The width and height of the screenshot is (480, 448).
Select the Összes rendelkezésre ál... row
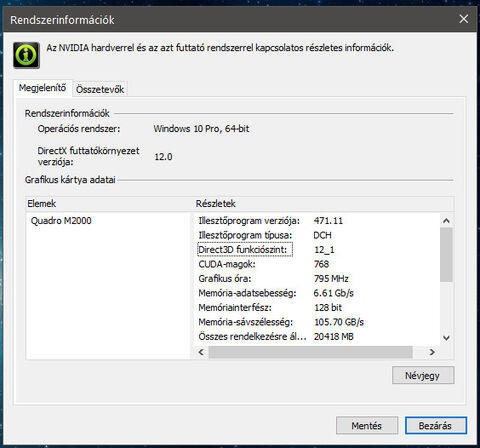click(252, 337)
